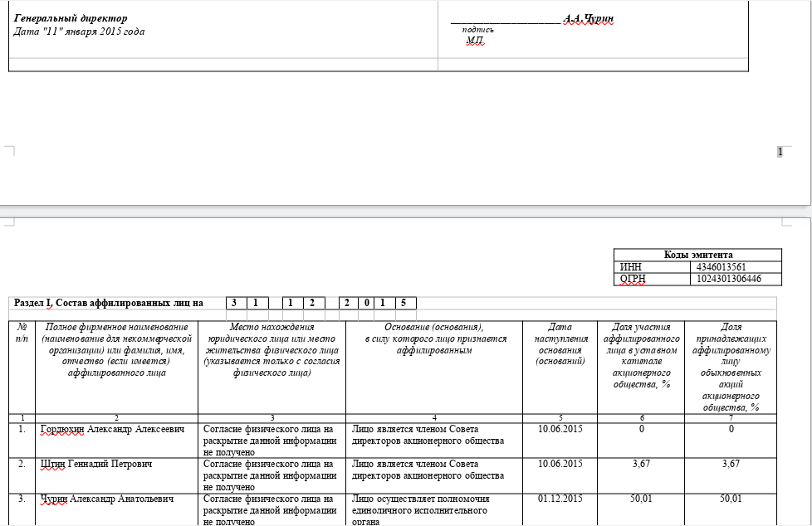This screenshot has height=526, width=812.
Task: Click the ordinary shares '50,01' in row 3
Action: click(731, 499)
